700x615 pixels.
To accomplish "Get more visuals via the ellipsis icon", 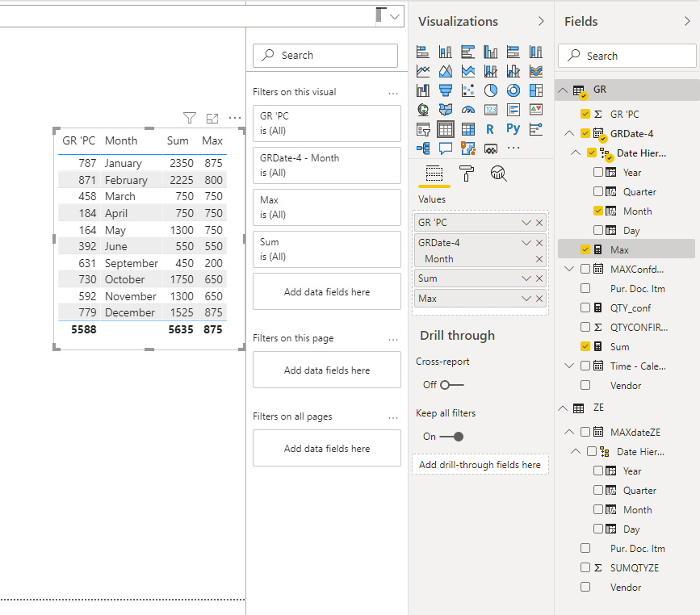I will click(x=513, y=148).
